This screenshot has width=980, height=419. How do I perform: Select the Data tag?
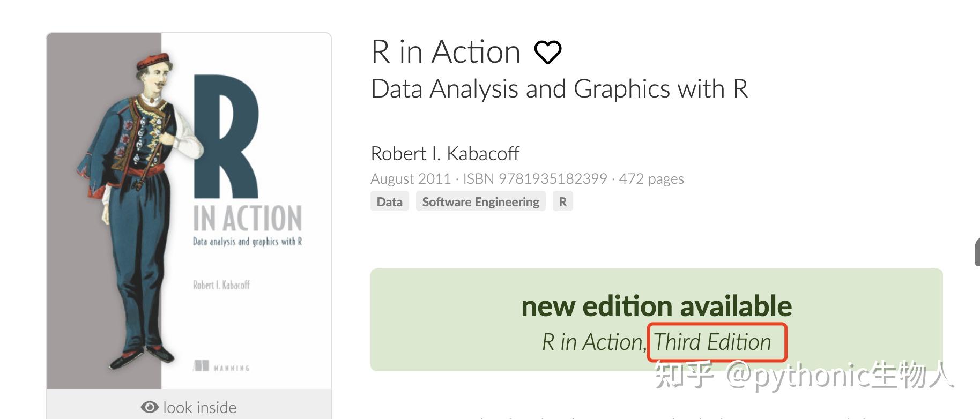(x=389, y=201)
